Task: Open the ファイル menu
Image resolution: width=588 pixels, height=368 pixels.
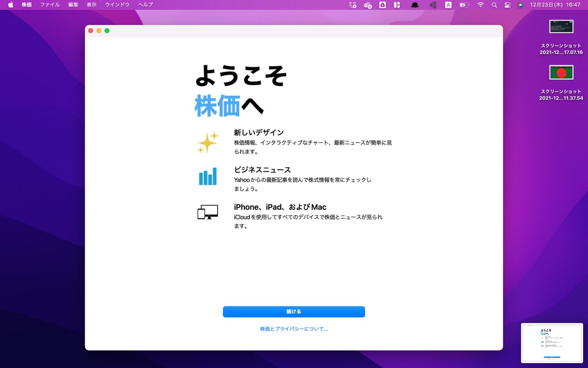Action: click(50, 4)
